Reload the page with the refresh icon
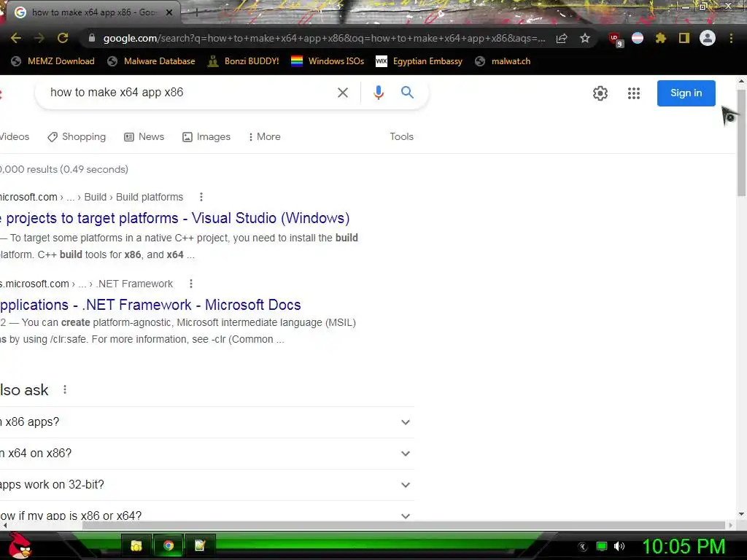Viewport: 747px width, 560px height. pyautogui.click(x=63, y=38)
